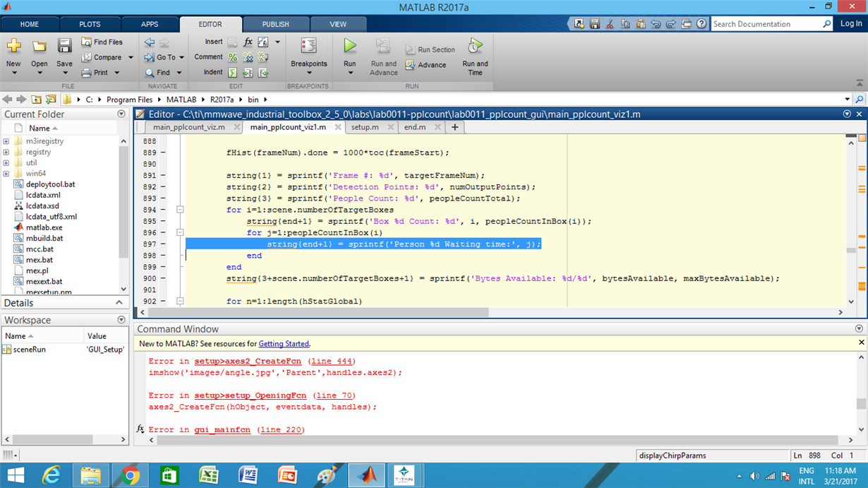Click the line 444 error link
The height and width of the screenshot is (488, 868).
[333, 361]
